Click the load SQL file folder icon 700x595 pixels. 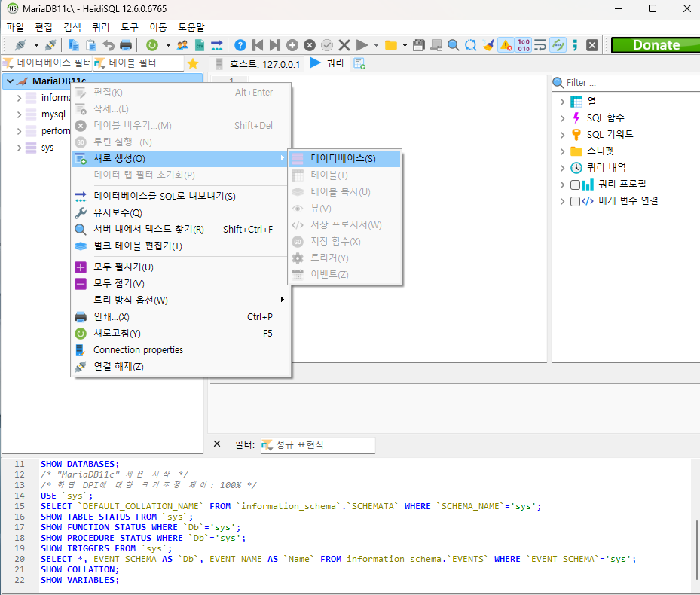391,45
